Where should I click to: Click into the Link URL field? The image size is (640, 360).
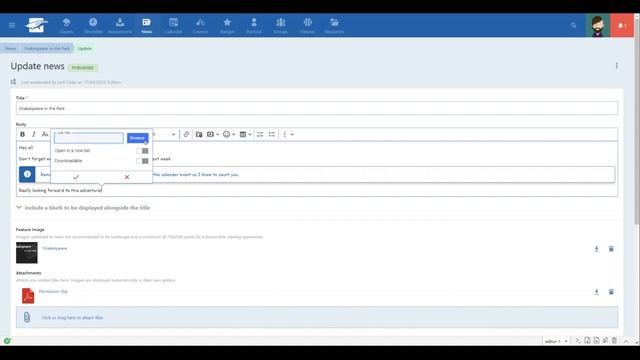coord(89,138)
